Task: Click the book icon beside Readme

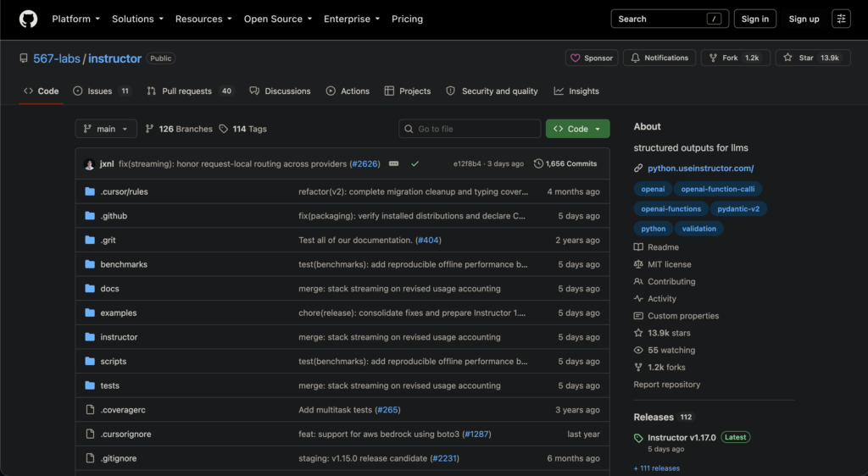Action: (x=638, y=247)
